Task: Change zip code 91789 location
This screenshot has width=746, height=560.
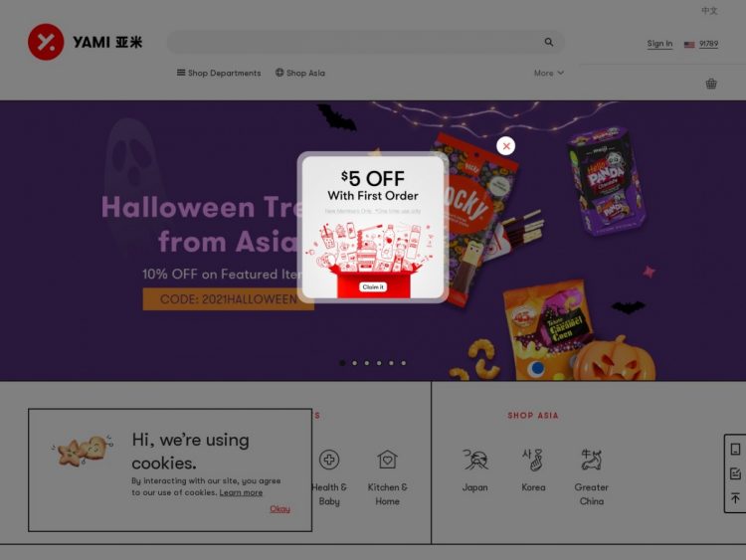Action: click(x=701, y=44)
